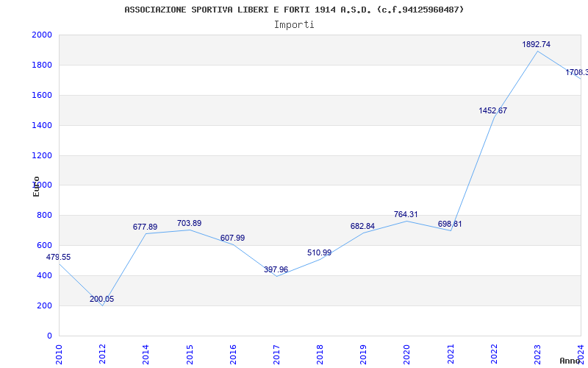Select the 510.99 data label
Screen dimensions: 588x368
pyautogui.click(x=319, y=252)
